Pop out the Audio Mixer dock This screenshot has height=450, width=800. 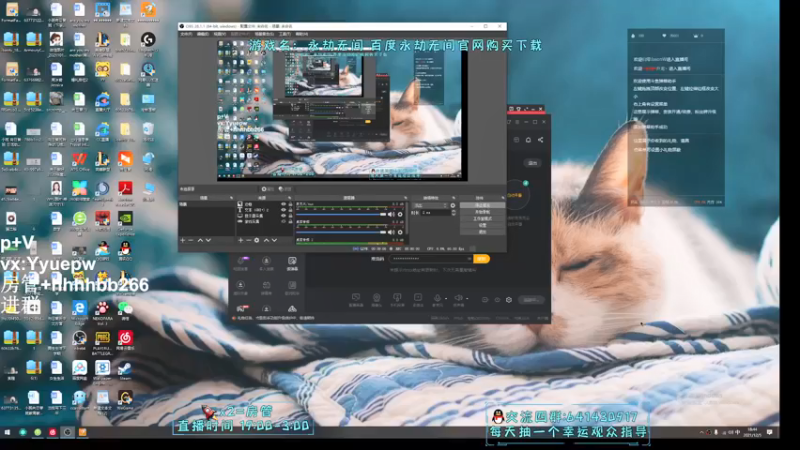point(406,198)
